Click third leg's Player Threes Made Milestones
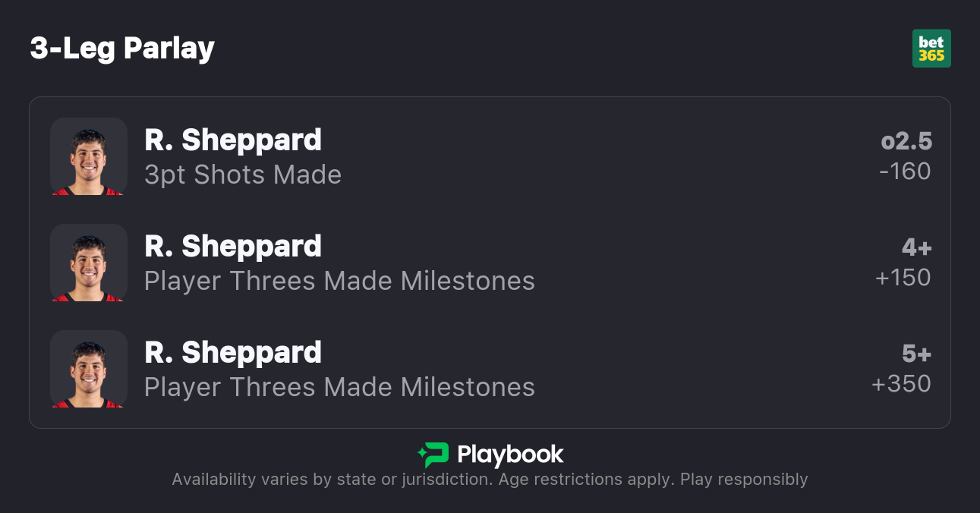The height and width of the screenshot is (513, 980). [339, 388]
